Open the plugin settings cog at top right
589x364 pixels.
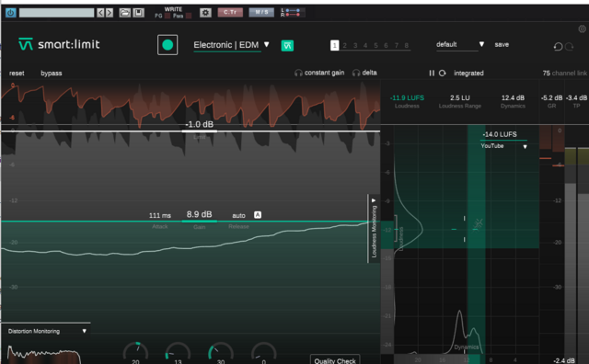582,28
